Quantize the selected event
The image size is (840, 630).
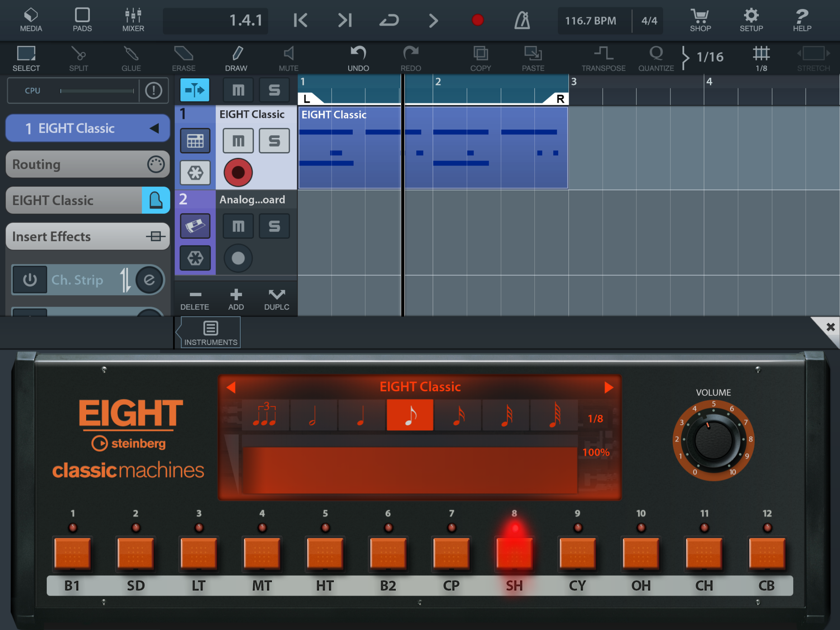(656, 59)
